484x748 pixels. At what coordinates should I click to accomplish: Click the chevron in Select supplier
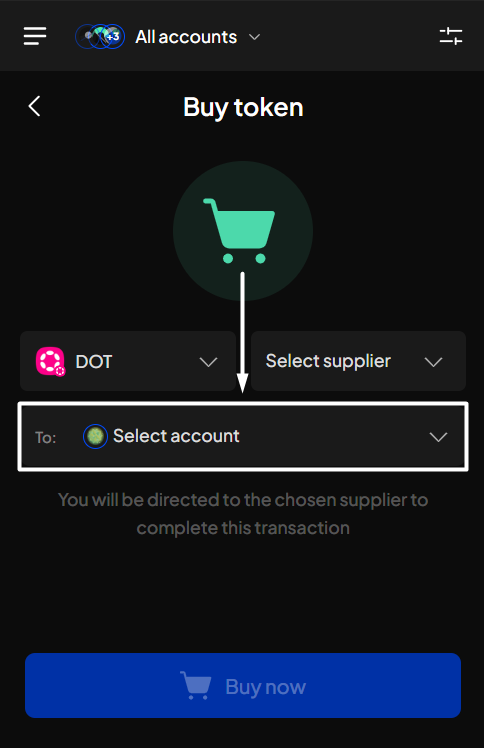(x=433, y=362)
